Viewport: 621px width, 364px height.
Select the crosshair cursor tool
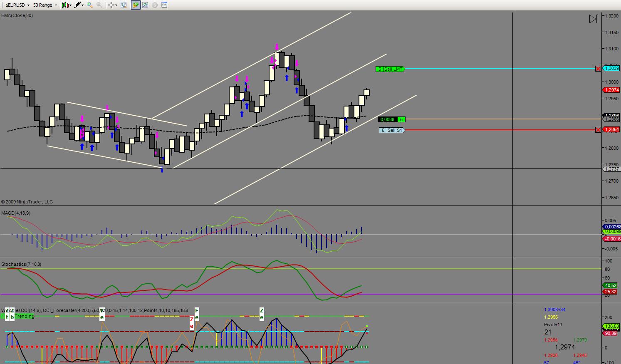point(111,5)
